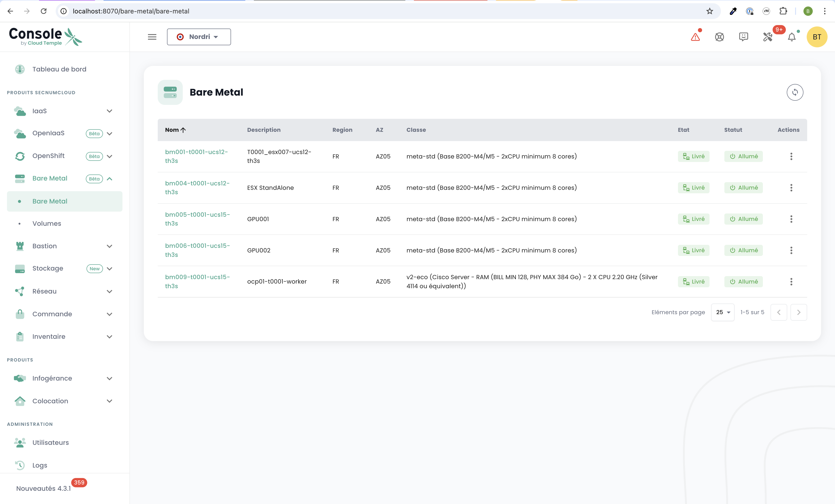Screen dimensions: 835x504
Task: Open actions menu for bm001-t0001-ucs12-th3s
Action: [791, 156]
